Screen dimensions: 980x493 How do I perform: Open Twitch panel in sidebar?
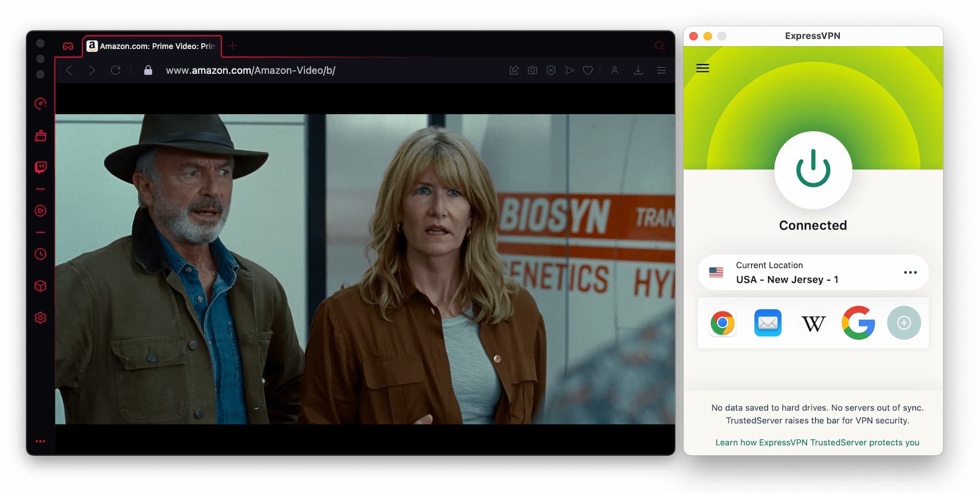click(40, 167)
